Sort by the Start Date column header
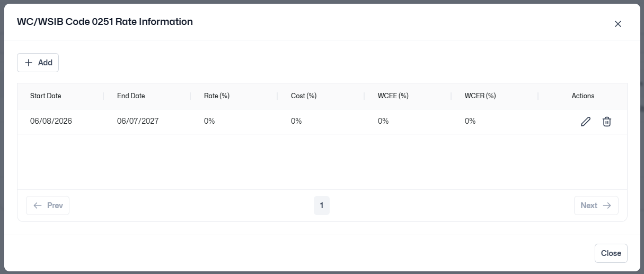The width and height of the screenshot is (644, 274). (x=46, y=96)
